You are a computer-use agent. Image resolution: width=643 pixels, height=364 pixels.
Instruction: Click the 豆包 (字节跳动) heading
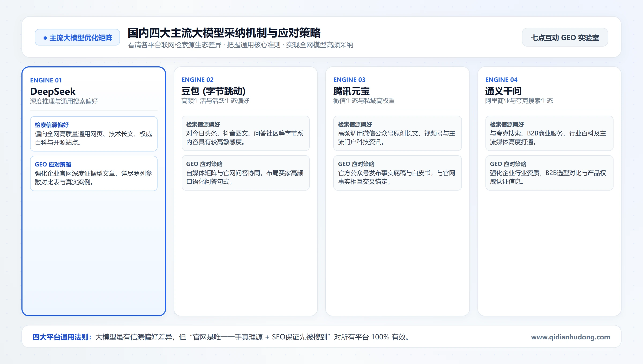tap(214, 91)
